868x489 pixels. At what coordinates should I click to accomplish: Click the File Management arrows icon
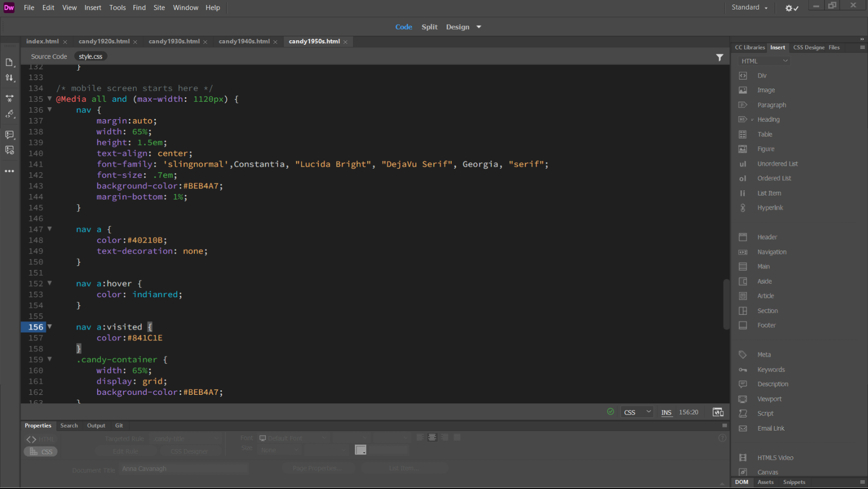click(9, 78)
